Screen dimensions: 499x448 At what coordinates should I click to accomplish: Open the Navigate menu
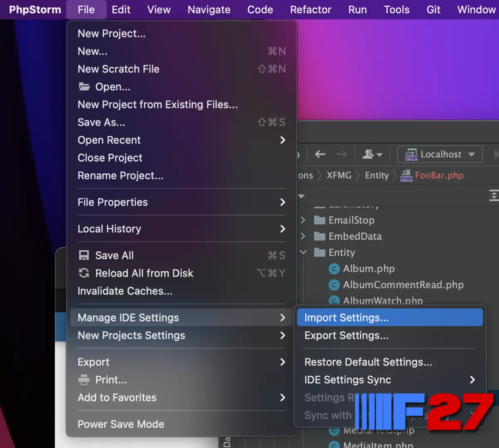point(209,10)
